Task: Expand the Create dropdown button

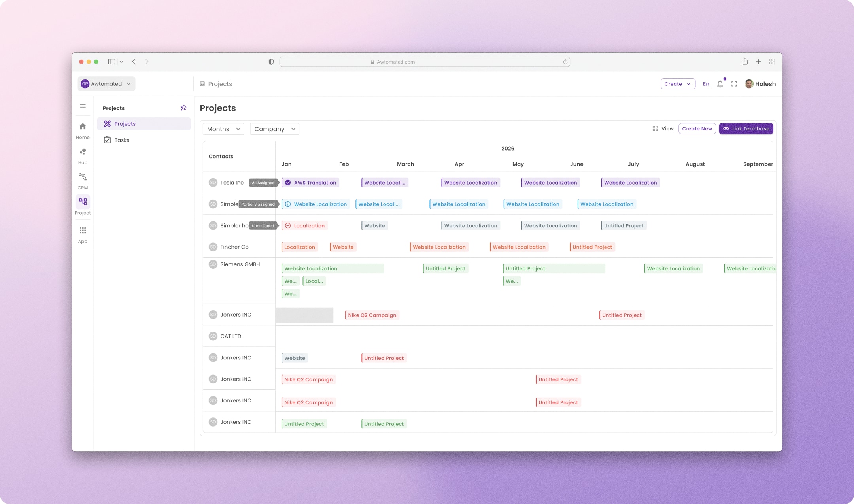Action: pyautogui.click(x=678, y=84)
